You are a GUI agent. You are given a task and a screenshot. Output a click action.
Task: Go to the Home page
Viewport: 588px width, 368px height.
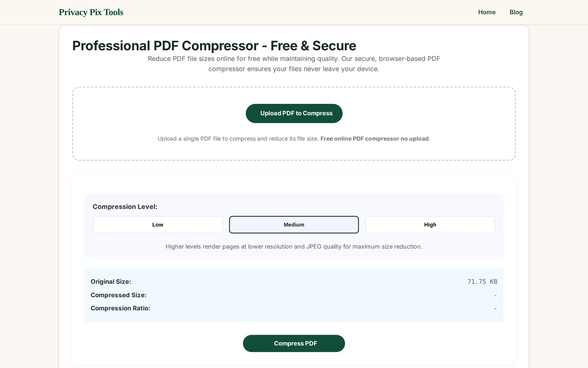pyautogui.click(x=487, y=12)
